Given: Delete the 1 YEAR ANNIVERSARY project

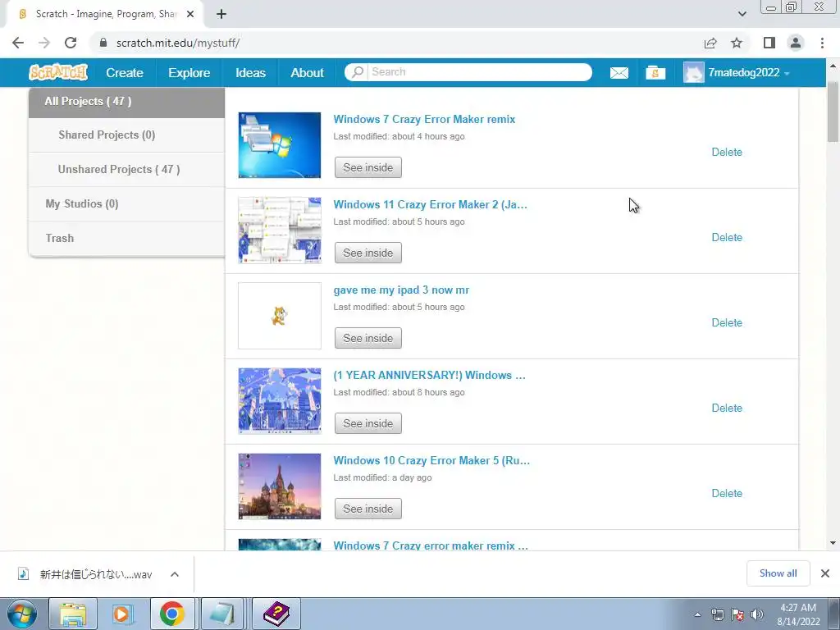Looking at the screenshot, I should 727,408.
